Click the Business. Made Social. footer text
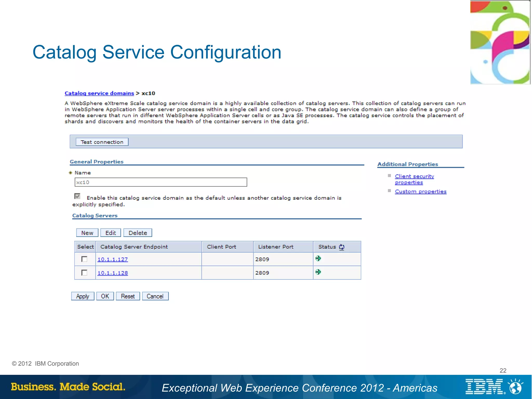This screenshot has width=532, height=399. click(x=68, y=387)
